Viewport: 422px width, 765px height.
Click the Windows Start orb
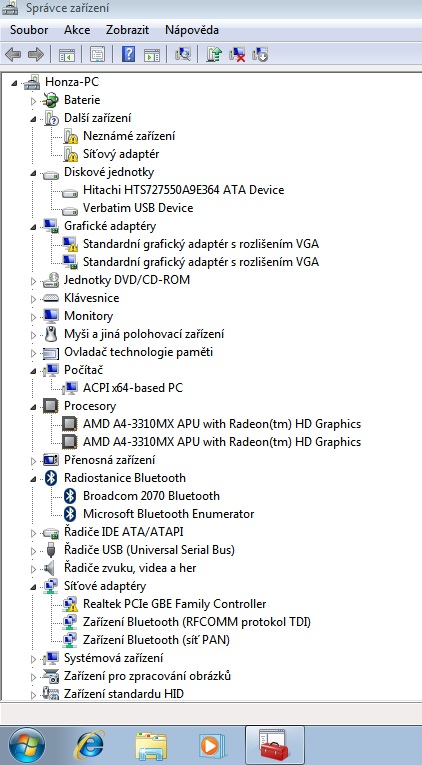[x=27, y=745]
